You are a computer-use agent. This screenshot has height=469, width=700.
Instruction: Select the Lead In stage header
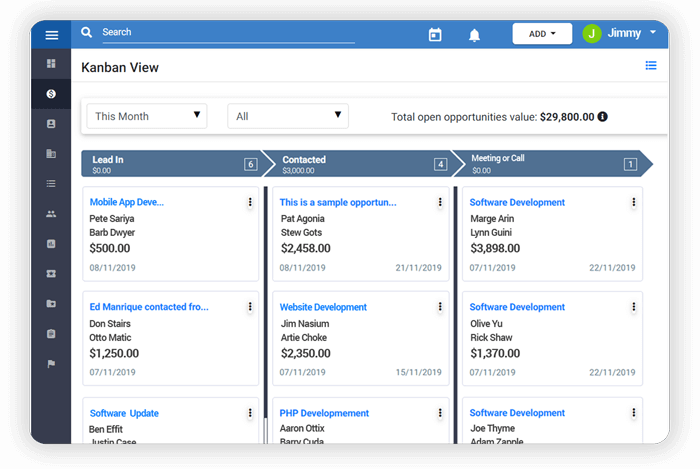tap(172, 164)
